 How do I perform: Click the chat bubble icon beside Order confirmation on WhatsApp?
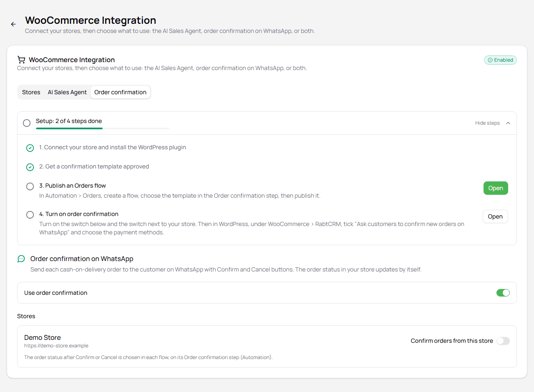[x=21, y=259]
